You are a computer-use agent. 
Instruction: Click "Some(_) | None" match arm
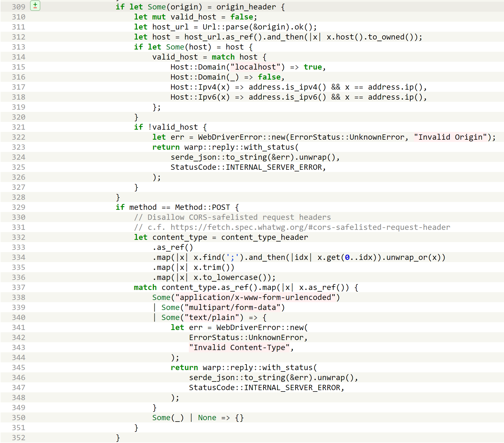tap(184, 418)
